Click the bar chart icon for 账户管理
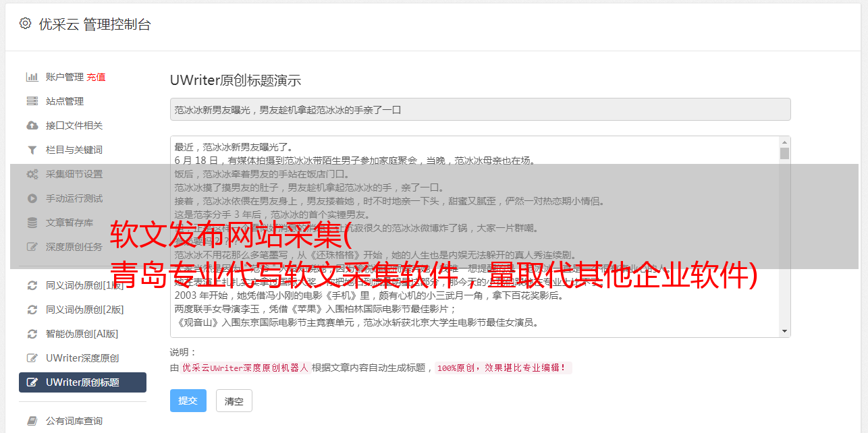868x433 pixels. [32, 77]
